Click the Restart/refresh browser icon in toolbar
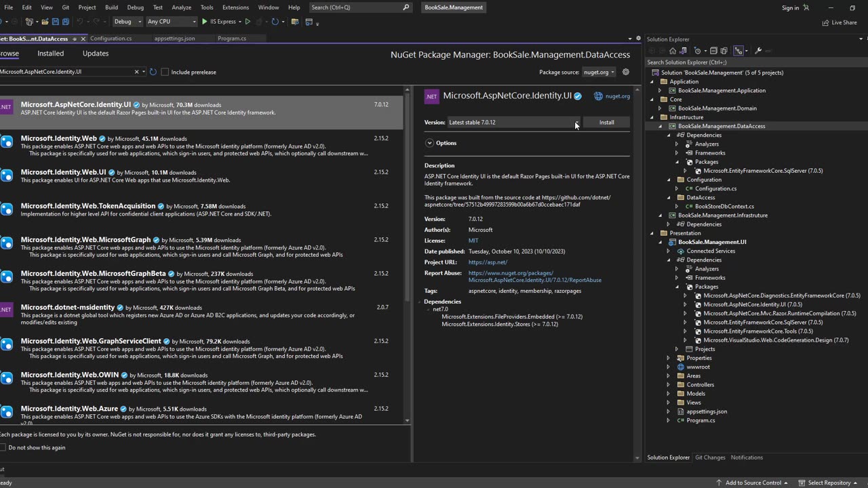Viewport: 868px width, 488px height. point(275,22)
